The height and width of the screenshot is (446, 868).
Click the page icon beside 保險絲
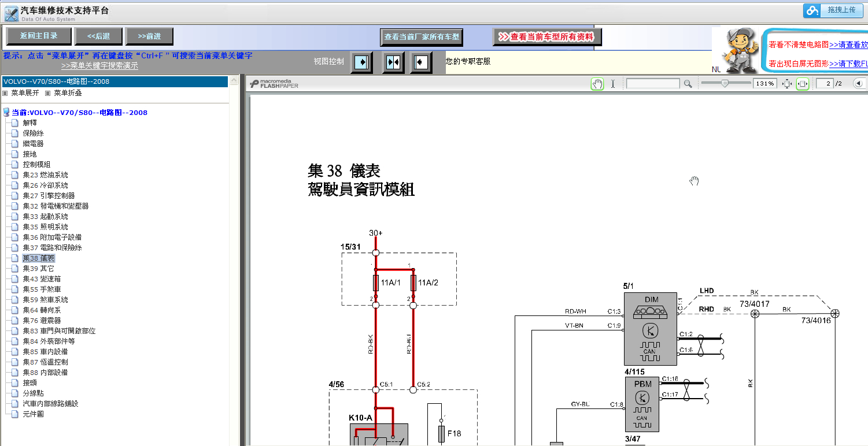[15, 133]
